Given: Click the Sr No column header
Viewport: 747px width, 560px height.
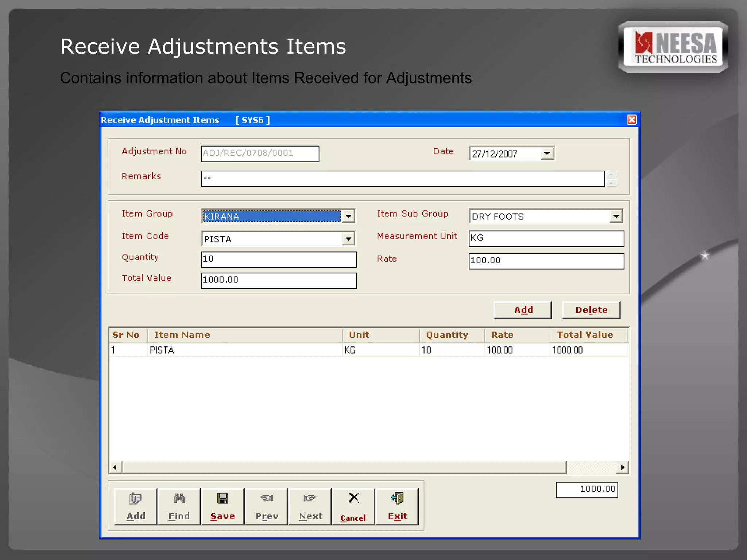Looking at the screenshot, I should tap(128, 335).
